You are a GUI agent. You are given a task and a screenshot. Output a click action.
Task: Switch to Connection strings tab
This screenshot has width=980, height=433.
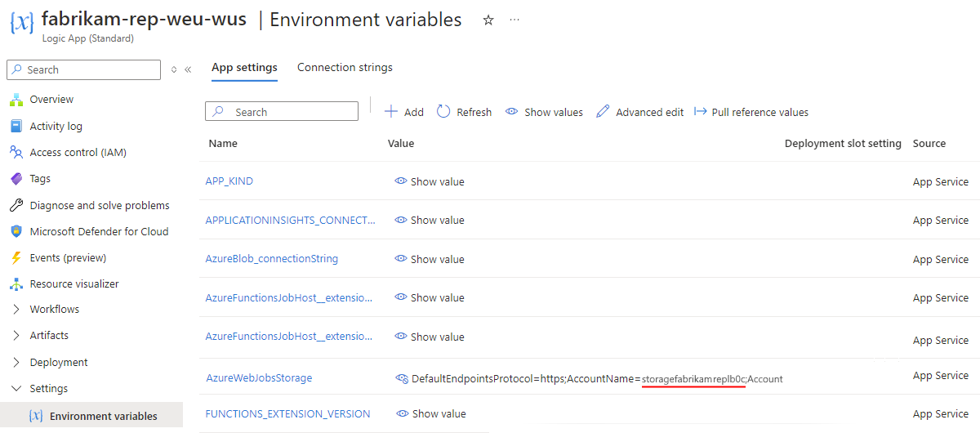(x=345, y=68)
